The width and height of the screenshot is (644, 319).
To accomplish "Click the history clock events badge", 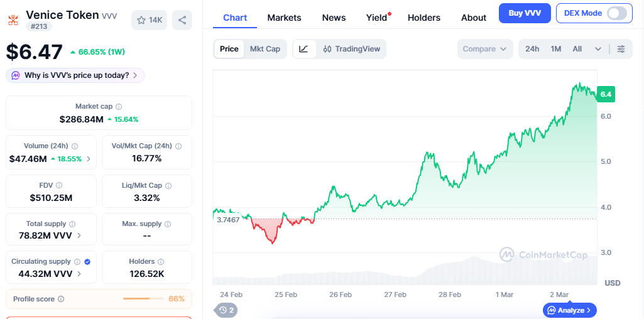I will coord(226,310).
